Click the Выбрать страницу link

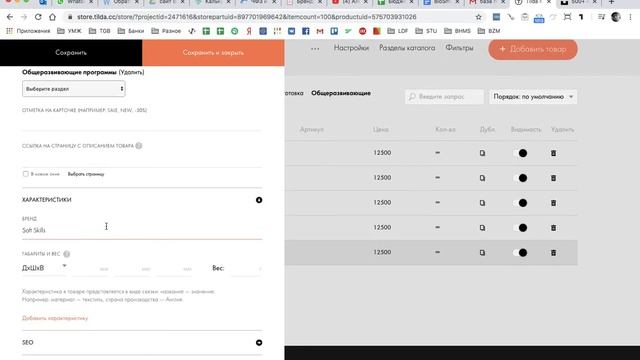[86, 174]
